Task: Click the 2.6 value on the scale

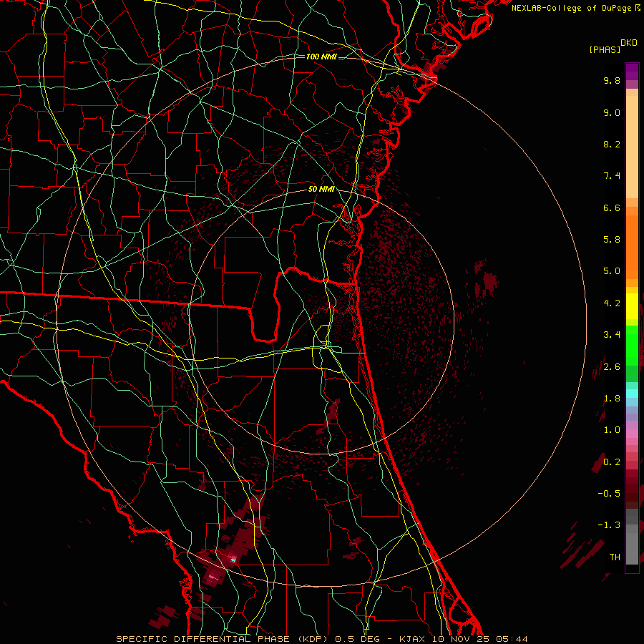Action: [612, 367]
